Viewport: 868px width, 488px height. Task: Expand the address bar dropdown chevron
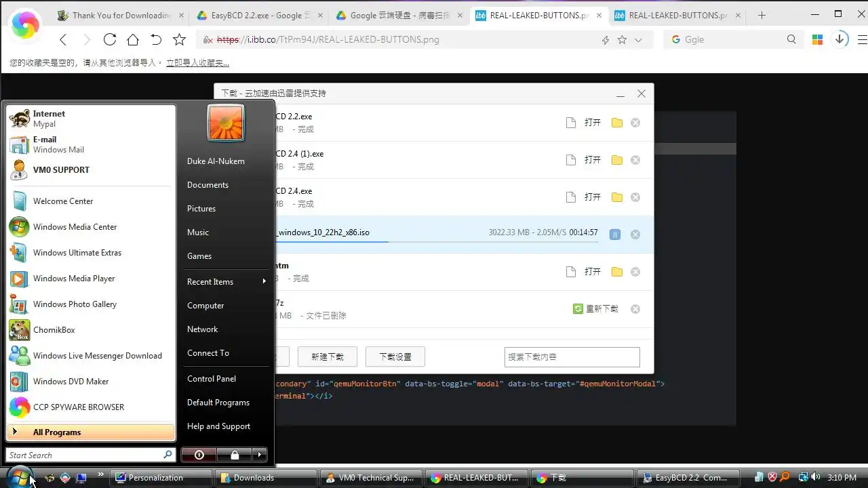(x=638, y=40)
